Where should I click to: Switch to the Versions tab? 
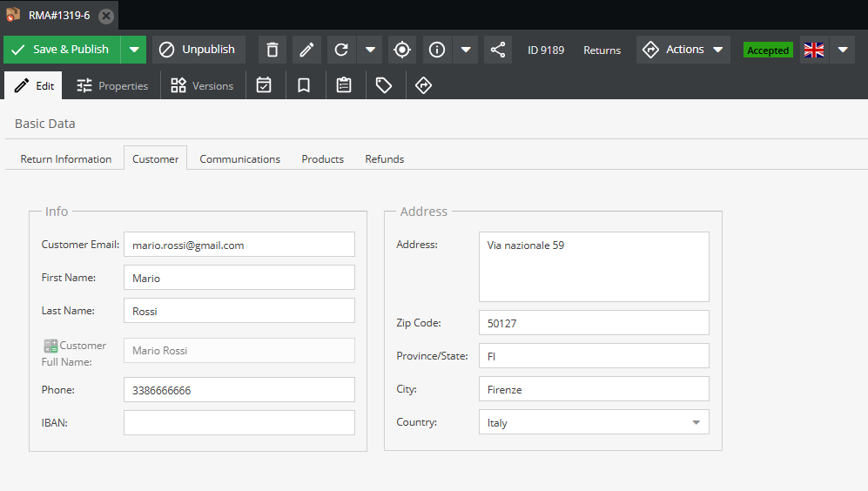click(202, 85)
